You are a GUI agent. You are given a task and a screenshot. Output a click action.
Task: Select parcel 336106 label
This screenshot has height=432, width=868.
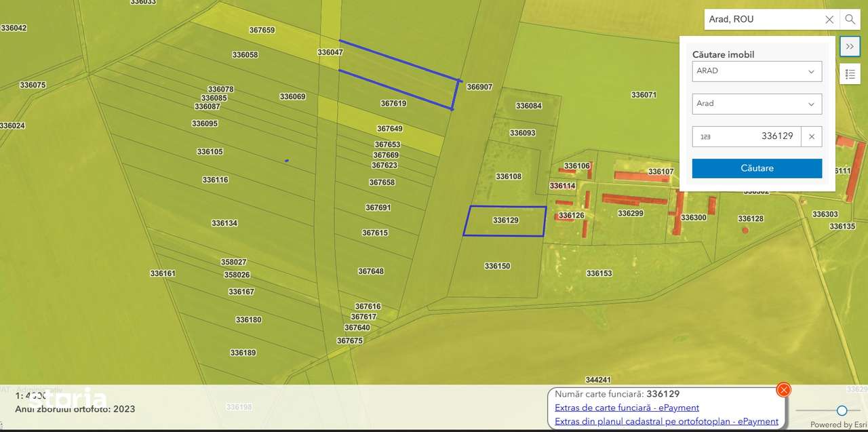coord(577,166)
